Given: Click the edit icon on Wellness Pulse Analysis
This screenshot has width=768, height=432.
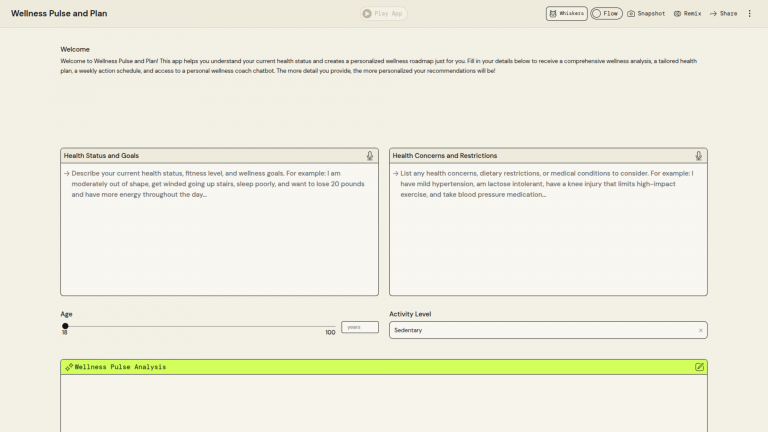Looking at the screenshot, I should [x=699, y=367].
